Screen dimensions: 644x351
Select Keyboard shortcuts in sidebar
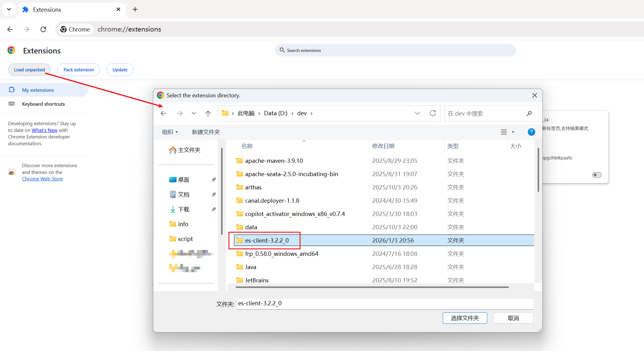43,104
